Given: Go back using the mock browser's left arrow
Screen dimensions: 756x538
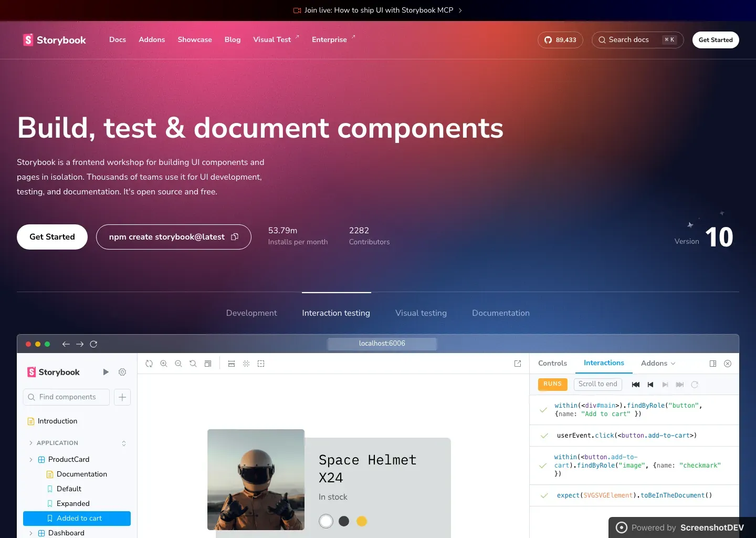Looking at the screenshot, I should pos(66,344).
